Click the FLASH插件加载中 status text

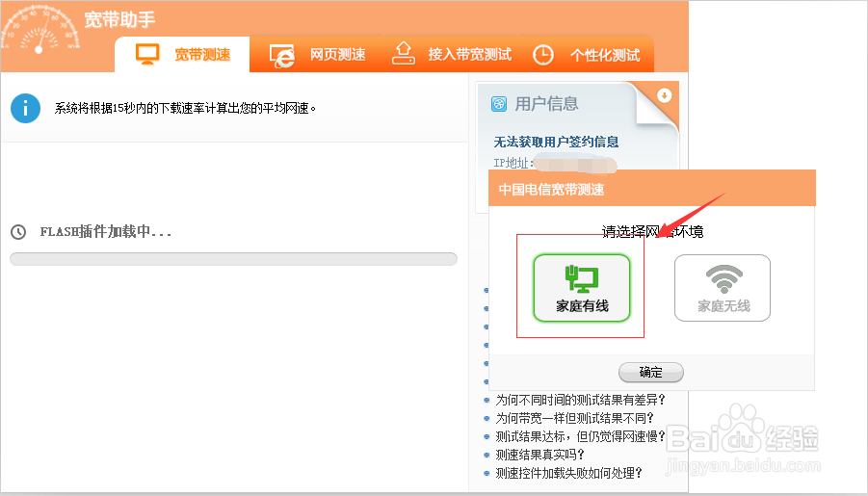click(106, 232)
